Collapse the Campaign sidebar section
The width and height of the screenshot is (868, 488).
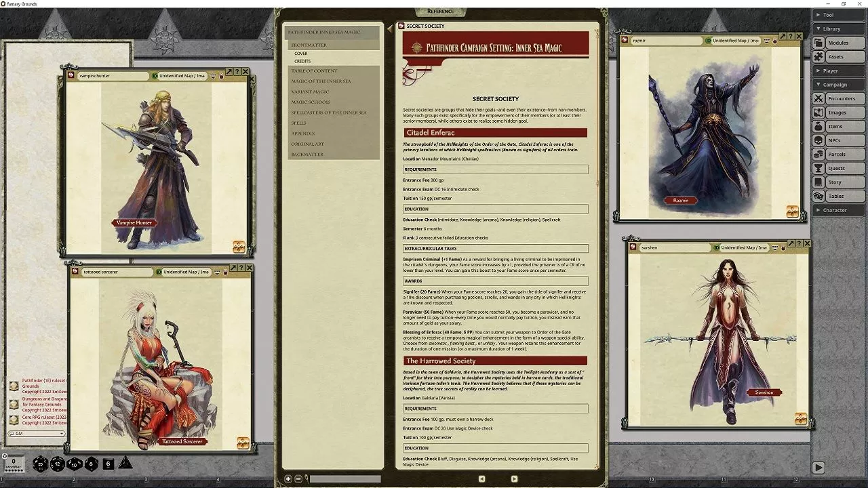838,84
